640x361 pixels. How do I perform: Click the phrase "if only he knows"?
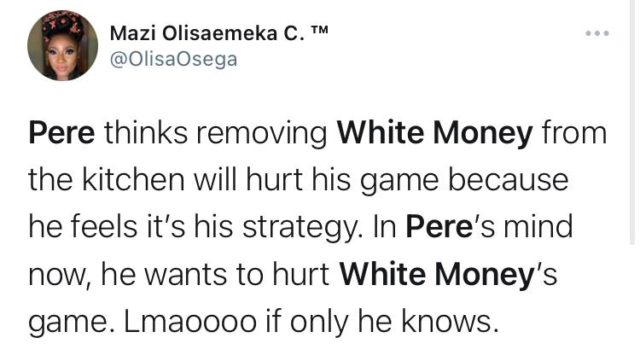coord(382,321)
